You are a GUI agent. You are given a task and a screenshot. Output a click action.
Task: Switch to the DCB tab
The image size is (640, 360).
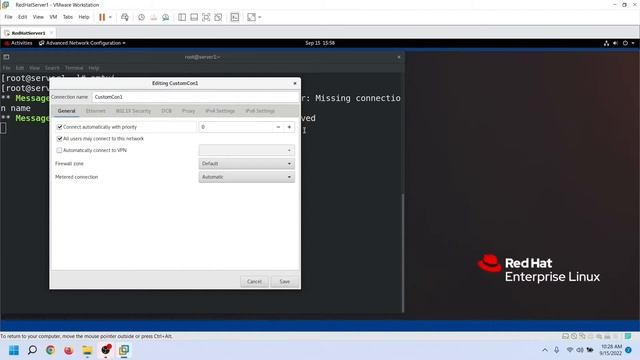167,111
